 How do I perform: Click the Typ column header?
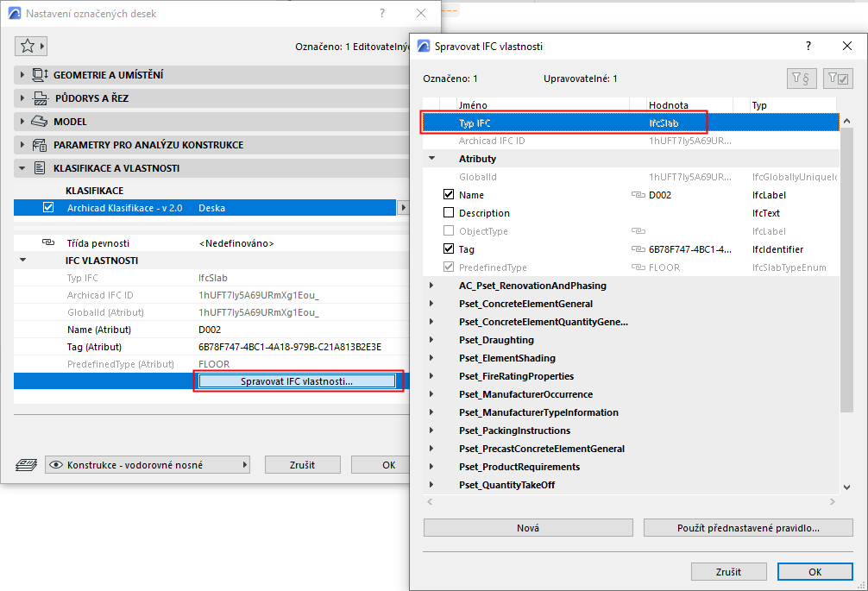tap(793, 105)
